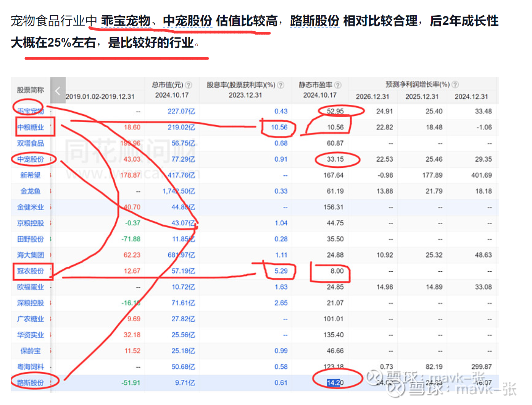Open 欧福蛋业 stock in the table
The image size is (532, 405).
[x=31, y=287]
